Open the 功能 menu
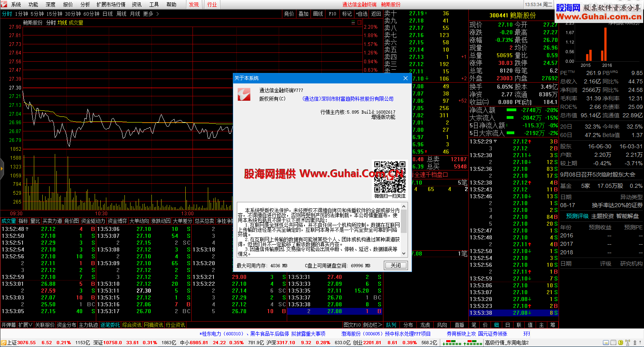The height and width of the screenshot is (347, 644). point(33,4)
